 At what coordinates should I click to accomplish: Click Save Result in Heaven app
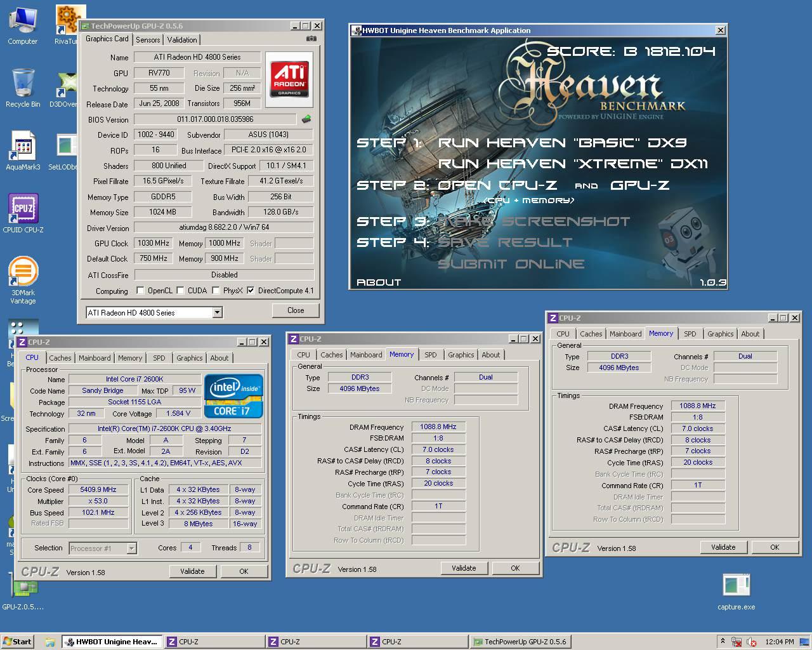click(x=505, y=242)
